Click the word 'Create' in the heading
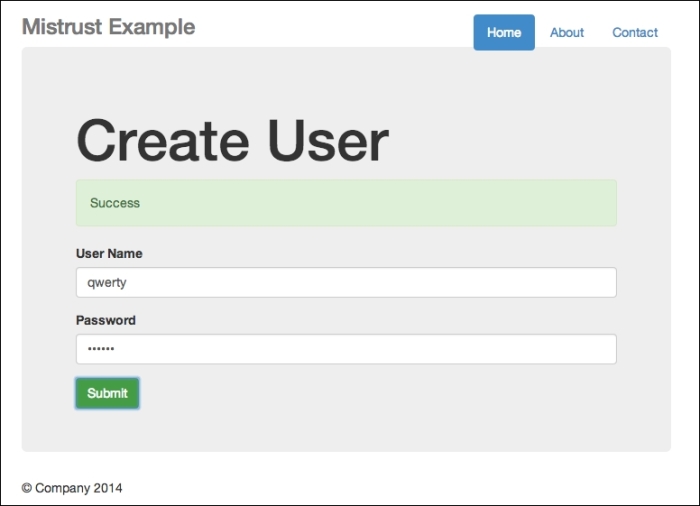 (x=162, y=141)
